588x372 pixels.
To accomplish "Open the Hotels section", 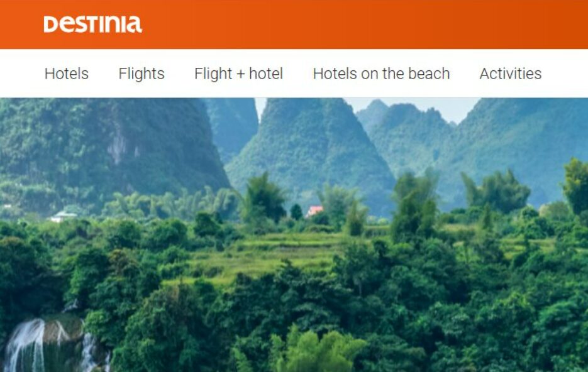I will (67, 74).
